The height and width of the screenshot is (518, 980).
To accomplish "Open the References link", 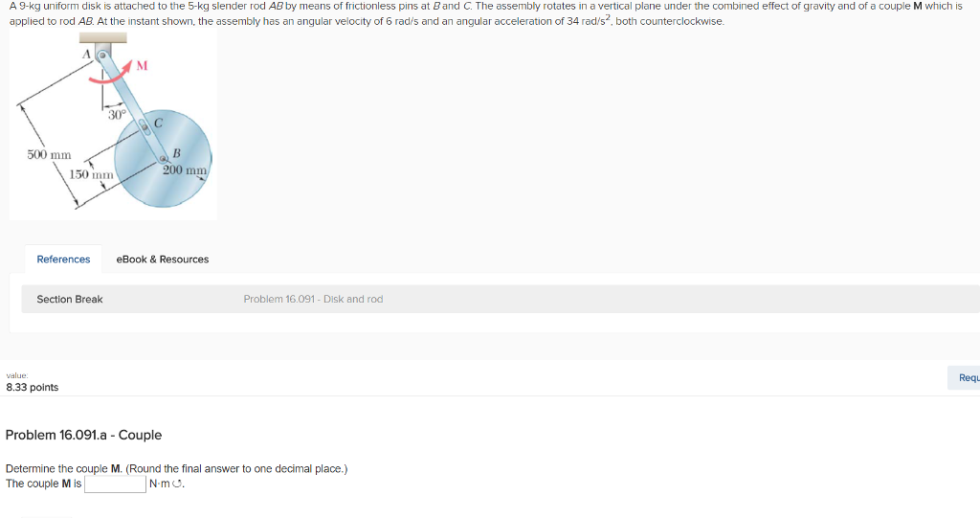I will [x=63, y=259].
